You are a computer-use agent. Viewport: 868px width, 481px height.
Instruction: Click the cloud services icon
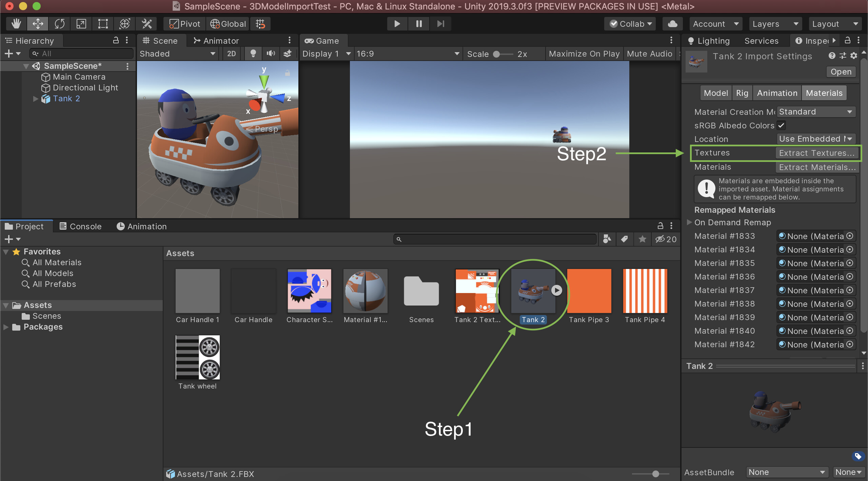click(x=672, y=24)
